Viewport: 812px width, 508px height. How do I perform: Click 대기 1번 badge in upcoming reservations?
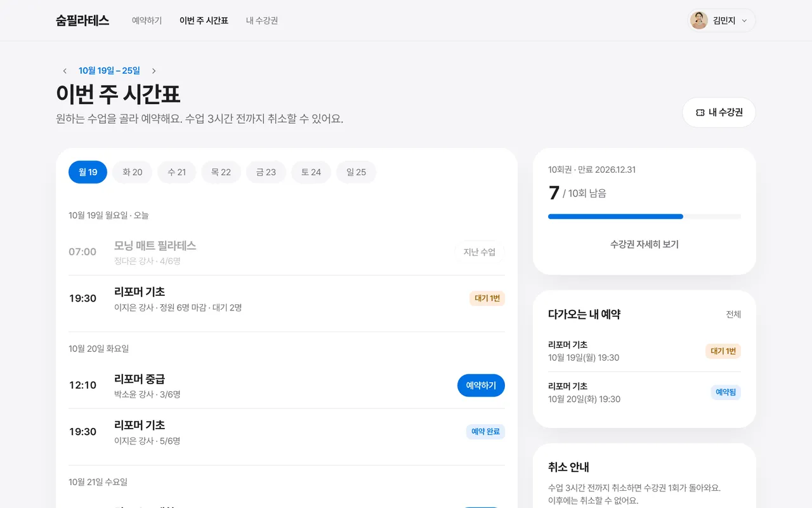723,351
